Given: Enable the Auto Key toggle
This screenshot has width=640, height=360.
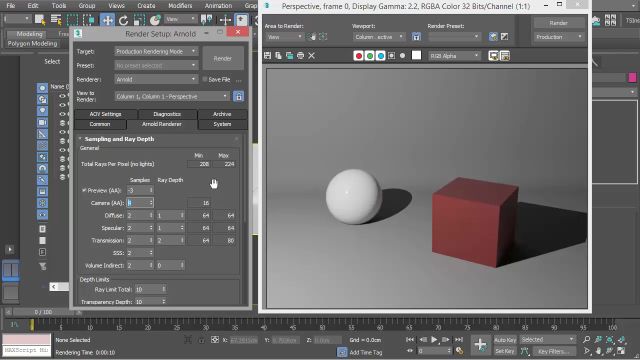Looking at the screenshot, I should tap(505, 340).
